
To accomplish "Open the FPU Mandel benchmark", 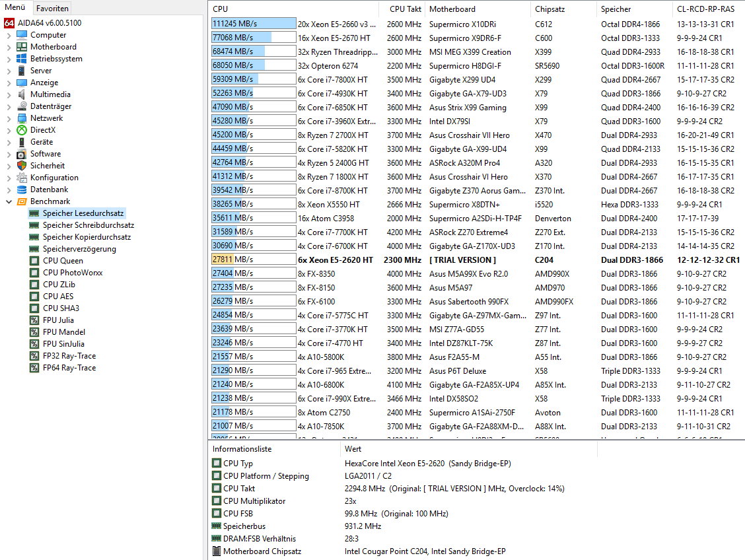I will (64, 332).
